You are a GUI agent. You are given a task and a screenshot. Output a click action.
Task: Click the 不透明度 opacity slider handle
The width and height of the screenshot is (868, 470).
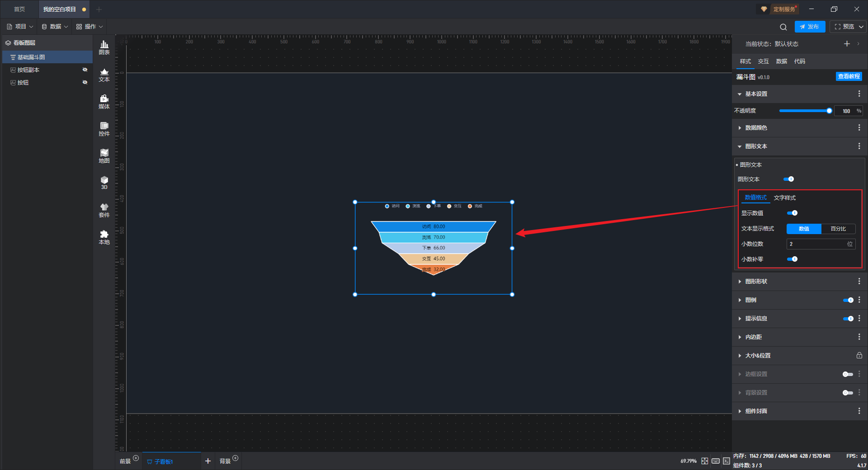829,111
